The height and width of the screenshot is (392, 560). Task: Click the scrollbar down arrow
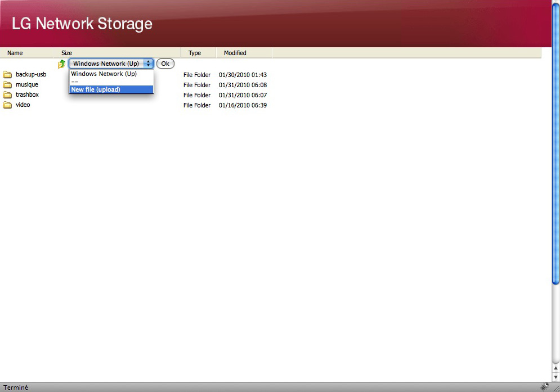pyautogui.click(x=555, y=377)
